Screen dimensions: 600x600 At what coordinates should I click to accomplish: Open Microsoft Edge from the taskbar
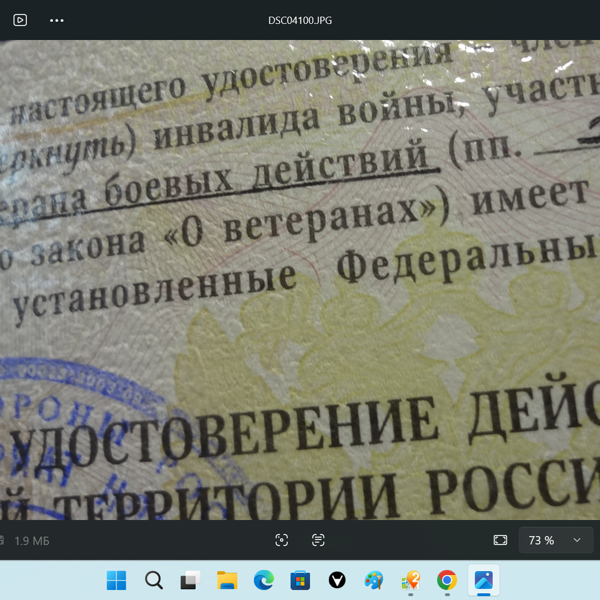pyautogui.click(x=263, y=580)
